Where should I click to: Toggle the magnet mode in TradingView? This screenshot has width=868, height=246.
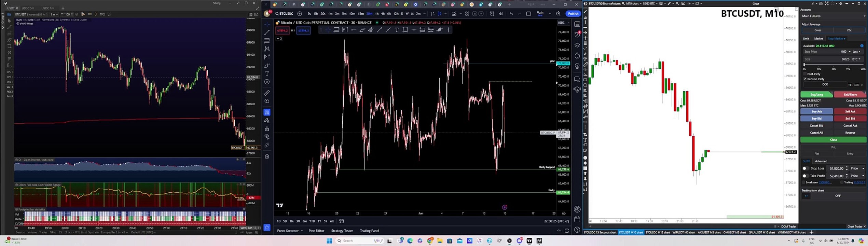[x=267, y=112]
